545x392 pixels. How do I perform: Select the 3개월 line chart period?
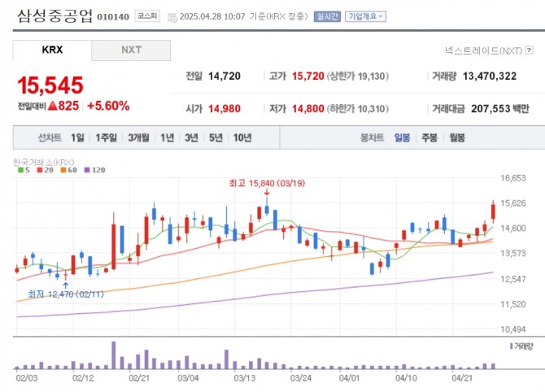click(138, 138)
